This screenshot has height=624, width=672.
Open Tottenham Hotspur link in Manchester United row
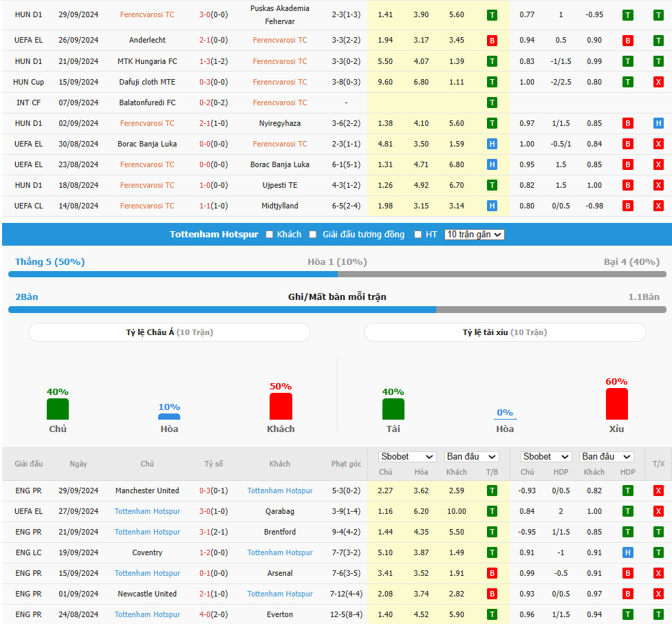(280, 491)
